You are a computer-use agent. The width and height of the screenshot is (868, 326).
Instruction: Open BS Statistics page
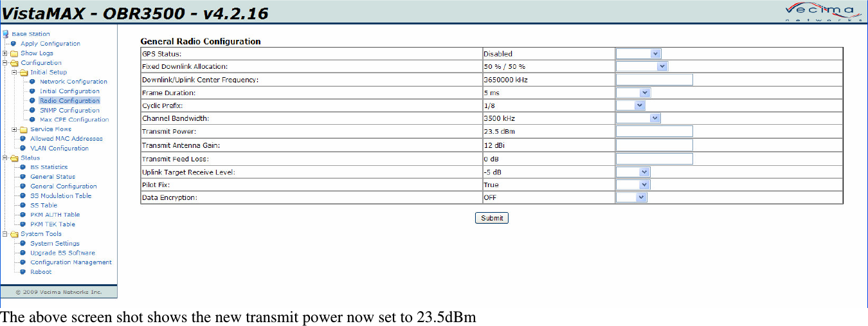49,167
